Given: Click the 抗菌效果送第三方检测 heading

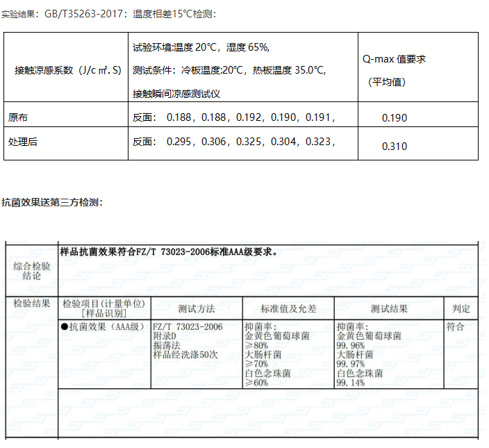Looking at the screenshot, I should [52, 202].
